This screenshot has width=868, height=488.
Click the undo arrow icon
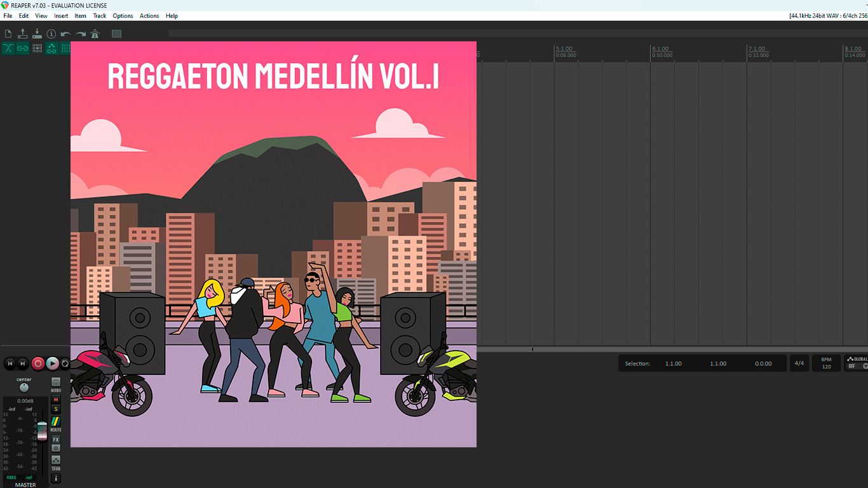click(65, 34)
